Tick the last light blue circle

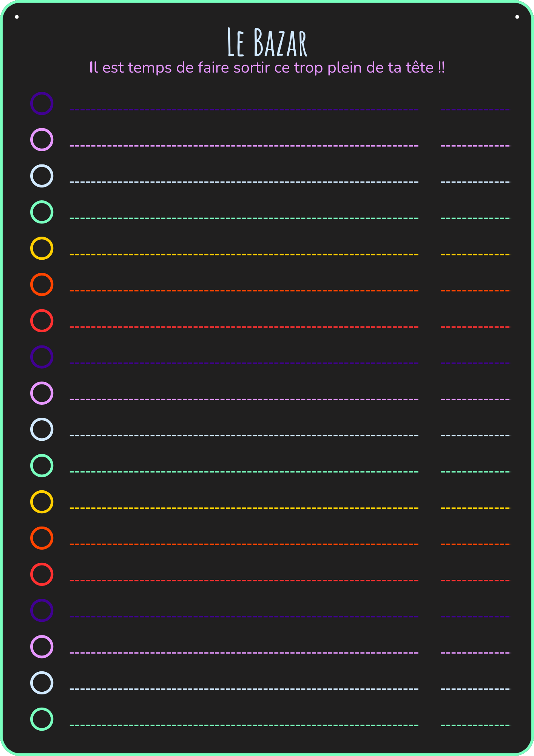coord(42,683)
